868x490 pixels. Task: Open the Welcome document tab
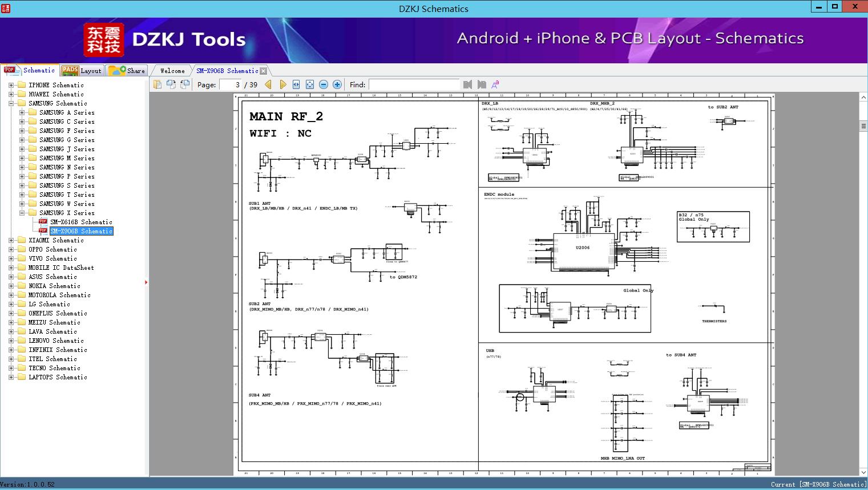point(172,71)
